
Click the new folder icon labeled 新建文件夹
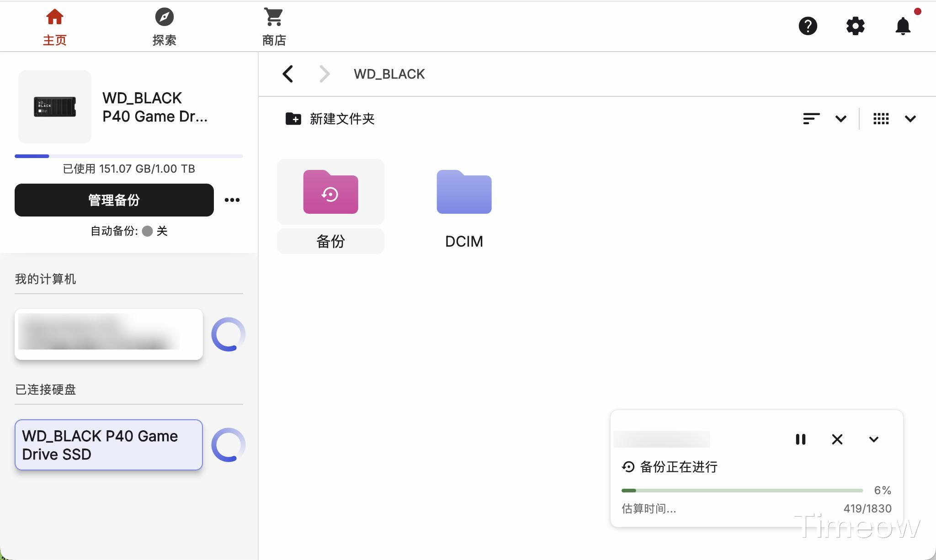293,119
